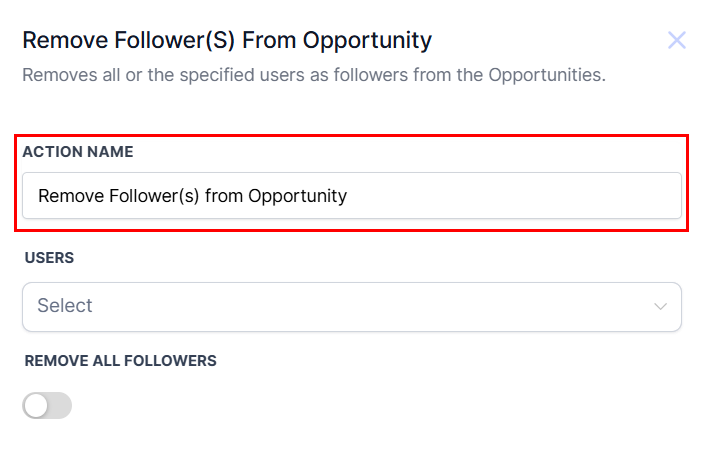Click the "Select" placeholder text
This screenshot has width=712, height=450.
tap(65, 306)
